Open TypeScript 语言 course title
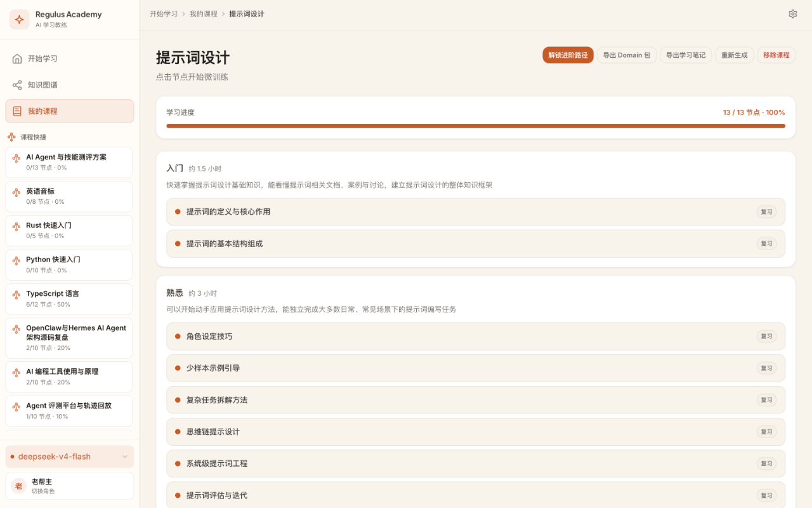The width and height of the screenshot is (812, 508). (x=53, y=294)
